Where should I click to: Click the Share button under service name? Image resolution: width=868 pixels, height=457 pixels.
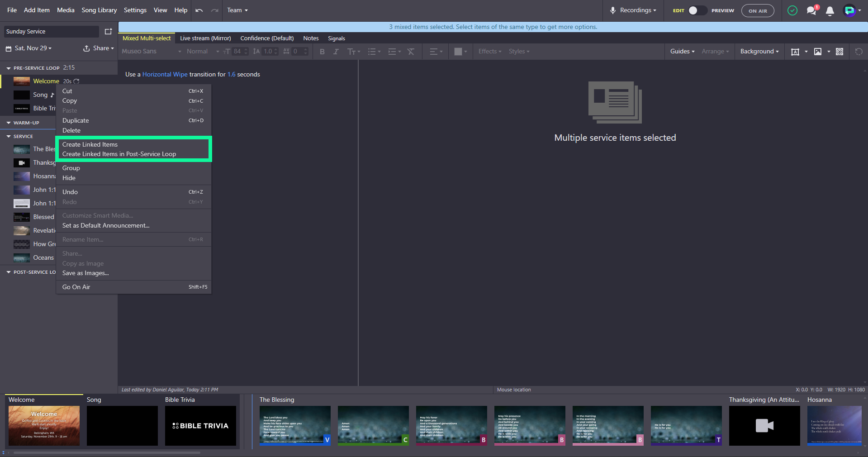pyautogui.click(x=98, y=48)
